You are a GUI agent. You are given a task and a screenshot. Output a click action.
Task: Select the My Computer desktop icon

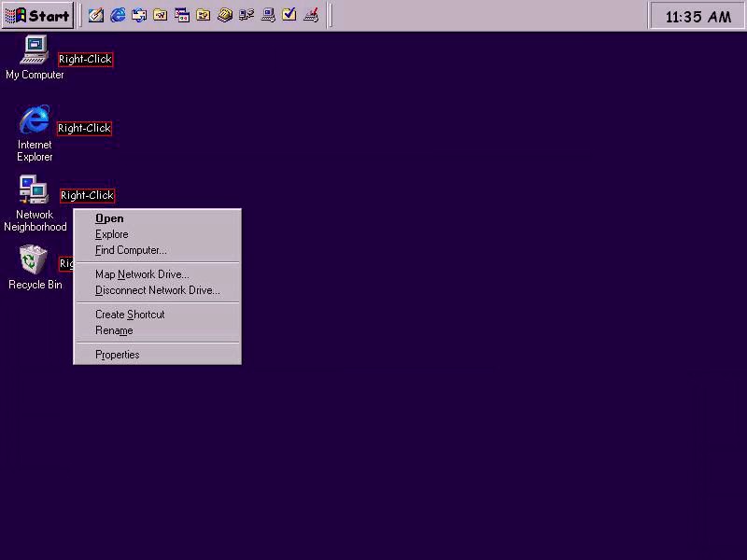[x=35, y=58]
